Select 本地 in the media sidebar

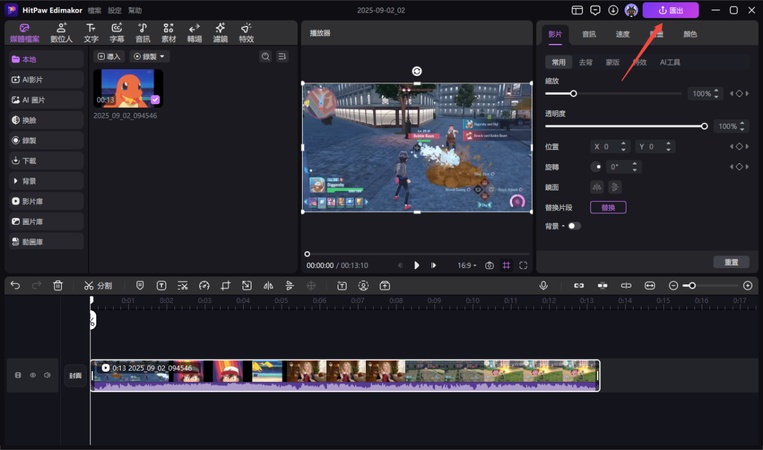46,59
